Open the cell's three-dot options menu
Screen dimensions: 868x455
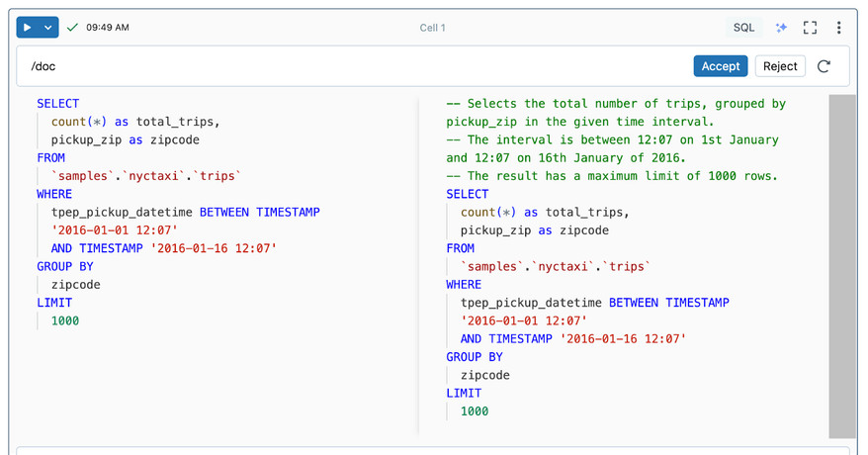point(838,28)
